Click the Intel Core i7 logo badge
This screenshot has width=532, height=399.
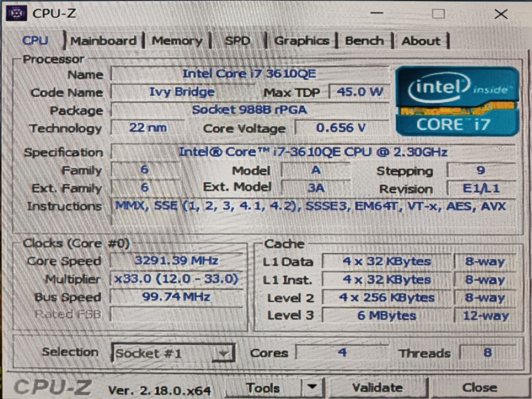[457, 101]
